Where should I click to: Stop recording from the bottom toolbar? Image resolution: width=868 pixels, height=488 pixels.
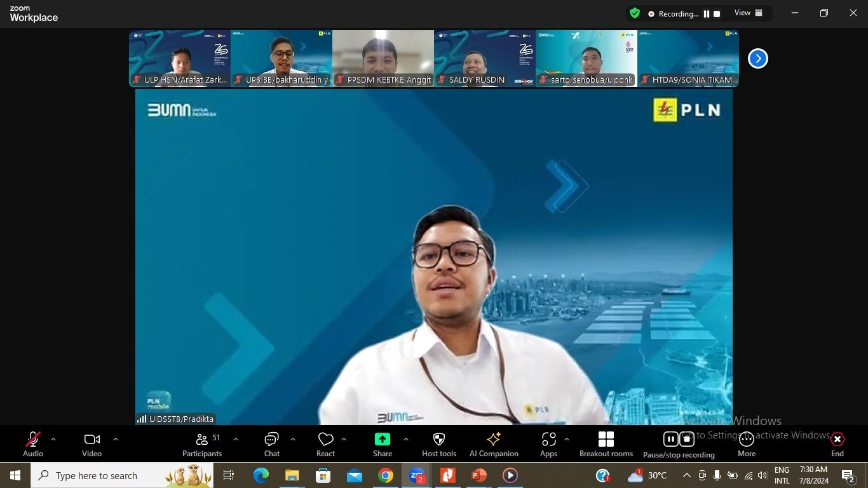[687, 439]
